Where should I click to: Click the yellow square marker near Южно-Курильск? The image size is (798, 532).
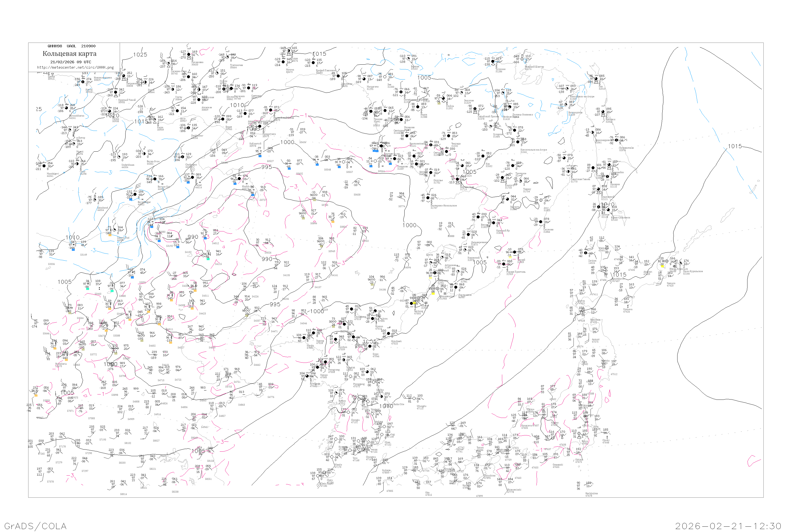(662, 266)
